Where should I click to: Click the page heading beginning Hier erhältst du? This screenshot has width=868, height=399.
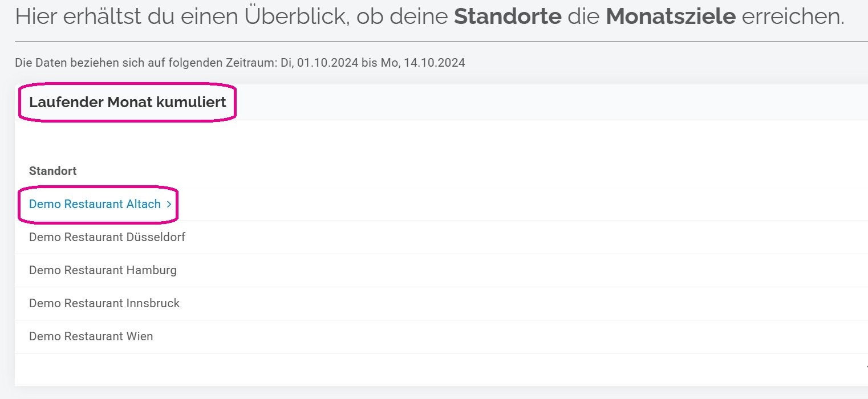click(429, 17)
